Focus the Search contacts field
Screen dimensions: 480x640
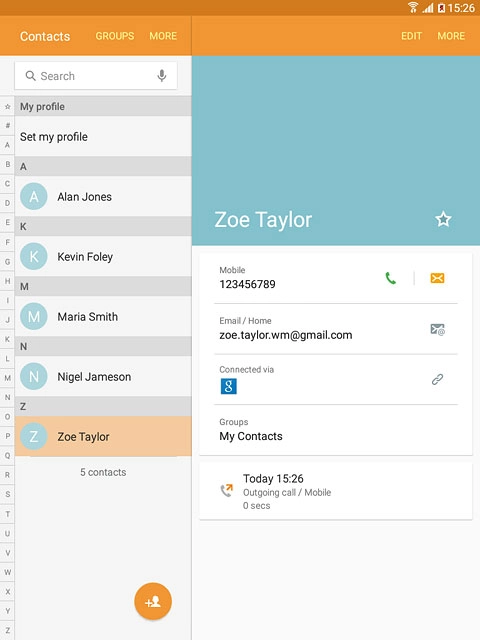click(x=96, y=76)
